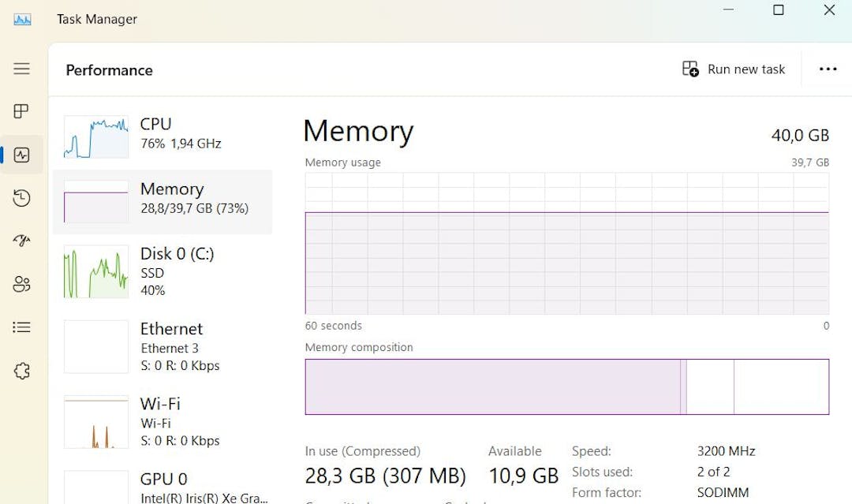The height and width of the screenshot is (504, 852).
Task: Go to the Processes page icon
Action: [x=21, y=111]
